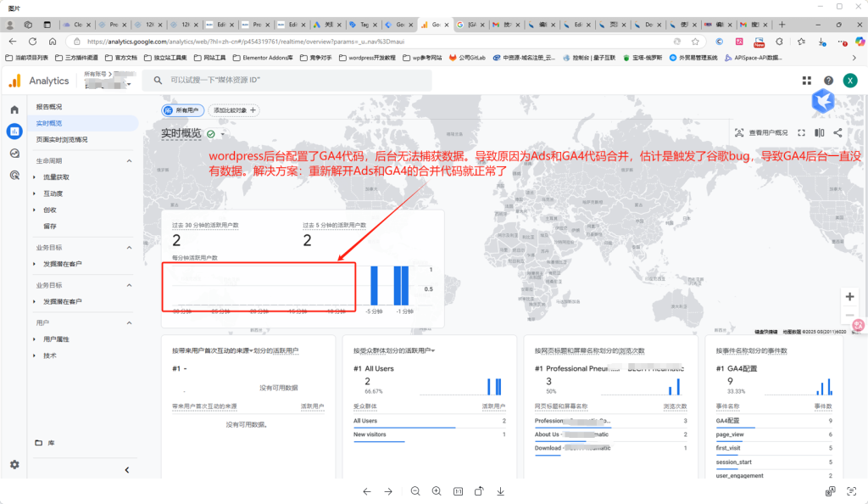Open the 外贸易管理系统 bookmark

point(693,58)
